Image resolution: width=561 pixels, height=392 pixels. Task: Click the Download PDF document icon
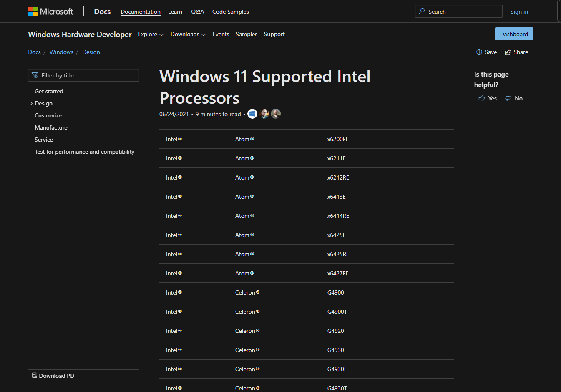point(35,375)
